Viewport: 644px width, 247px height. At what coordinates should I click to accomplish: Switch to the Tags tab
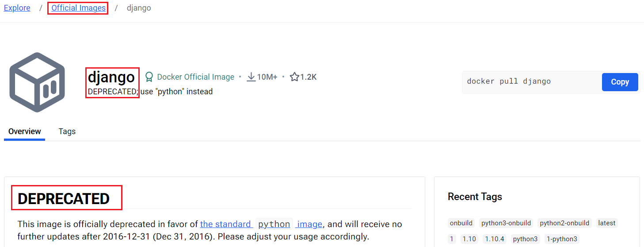67,131
